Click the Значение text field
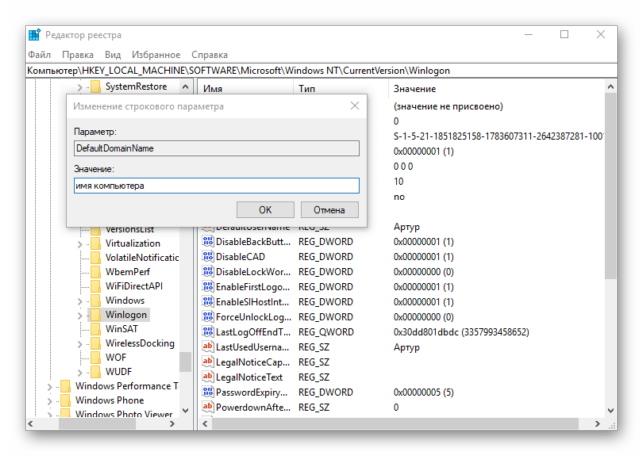Image resolution: width=643 pixels, height=456 pixels. [217, 185]
